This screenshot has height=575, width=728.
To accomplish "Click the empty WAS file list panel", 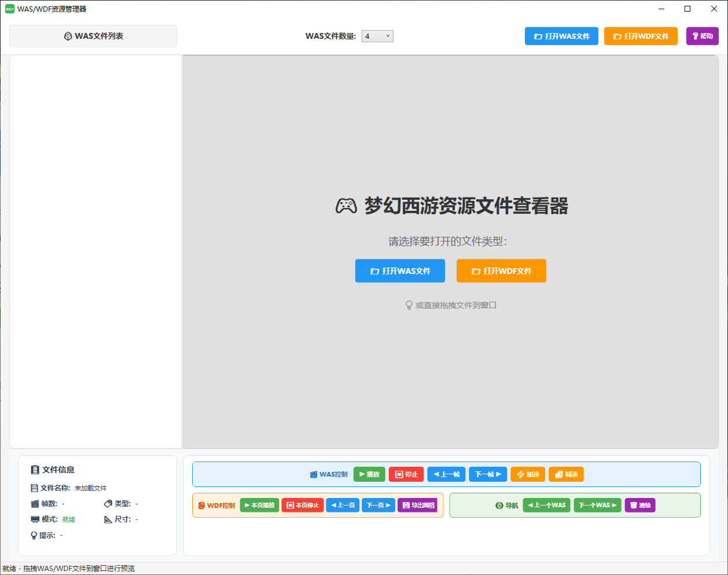I will pos(95,251).
